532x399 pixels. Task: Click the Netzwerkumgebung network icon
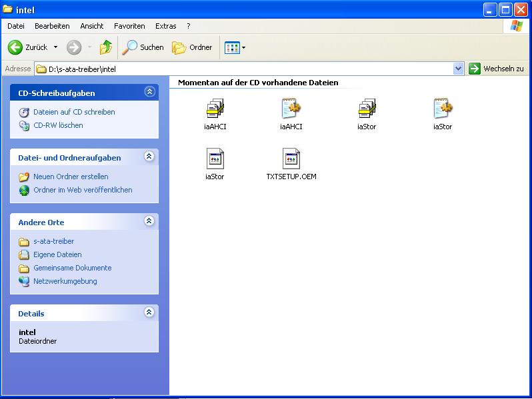coord(24,281)
